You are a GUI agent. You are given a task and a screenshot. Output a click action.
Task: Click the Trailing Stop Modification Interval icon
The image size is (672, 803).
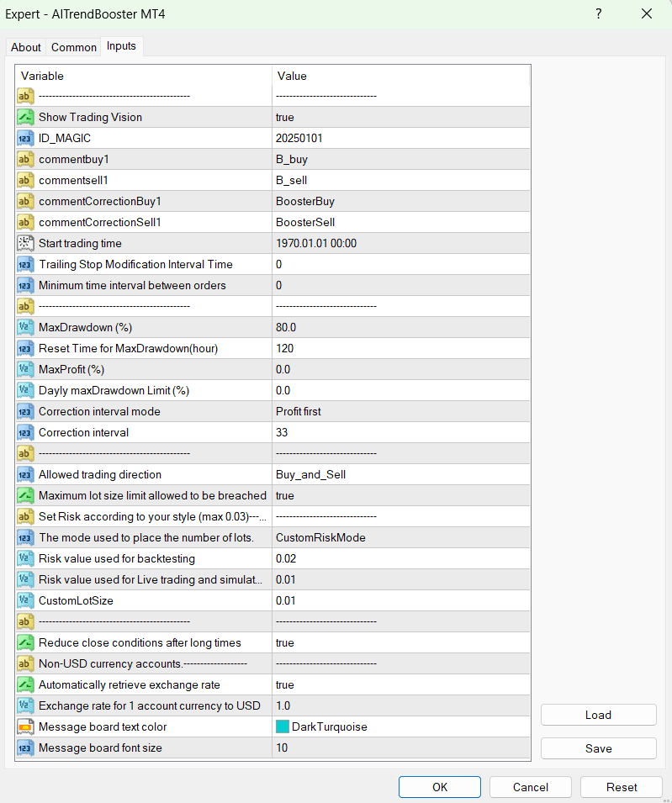pos(25,264)
